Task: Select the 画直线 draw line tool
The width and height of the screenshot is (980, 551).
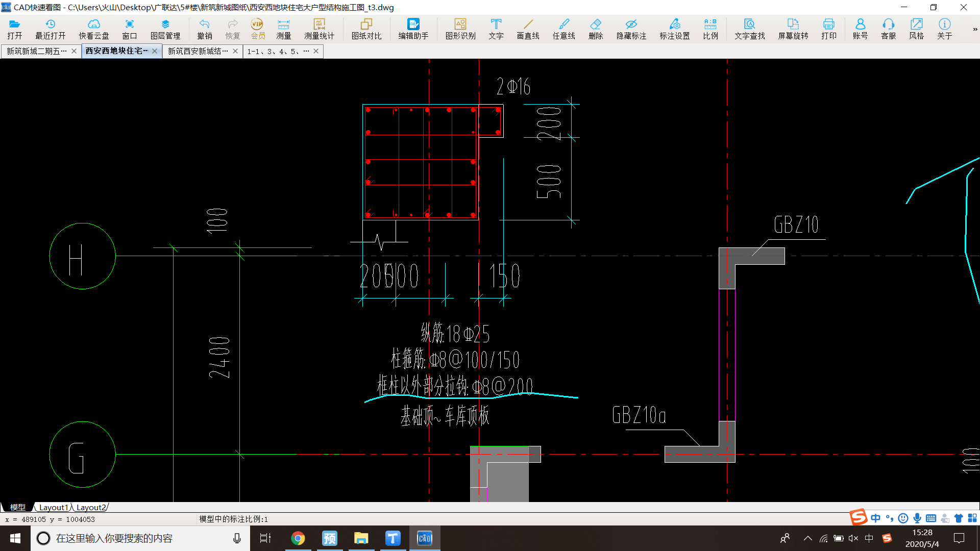Action: pos(528,29)
